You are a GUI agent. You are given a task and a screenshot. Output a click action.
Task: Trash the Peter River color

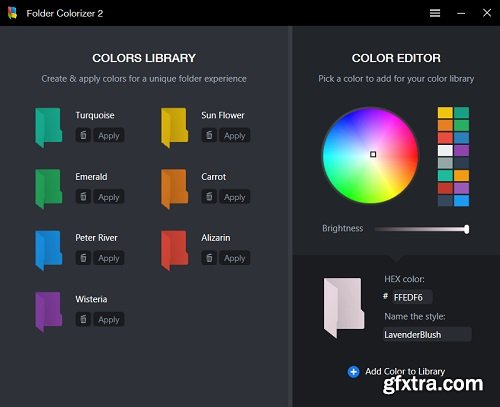click(x=83, y=258)
